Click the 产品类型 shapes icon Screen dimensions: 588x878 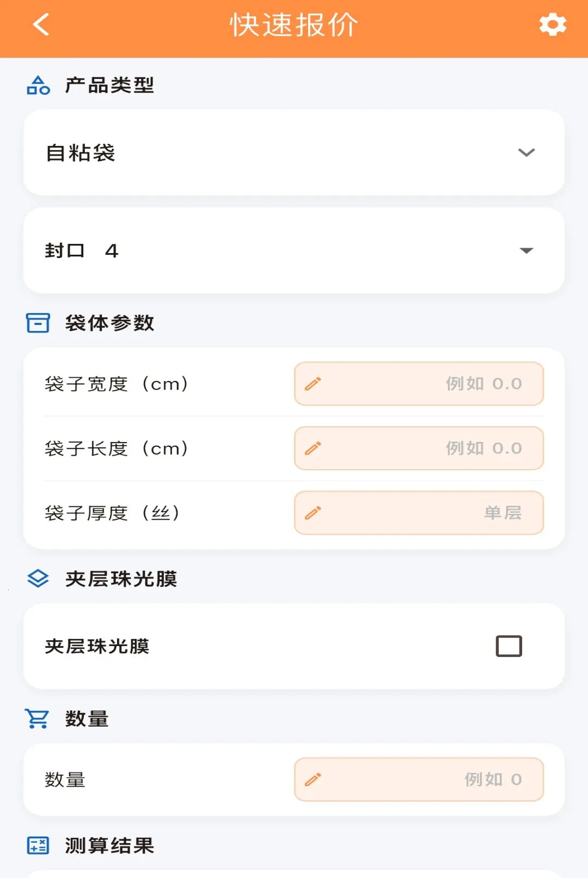pyautogui.click(x=38, y=85)
